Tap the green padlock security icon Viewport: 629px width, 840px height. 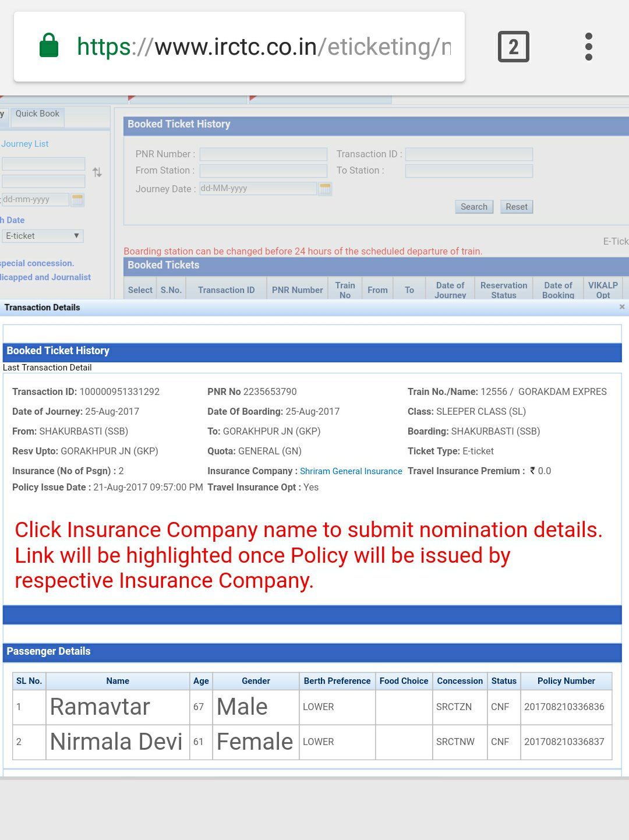(49, 45)
